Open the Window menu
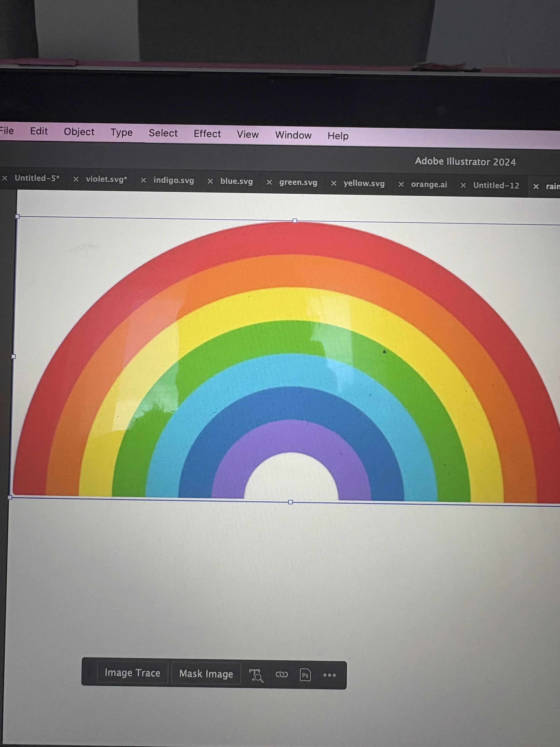This screenshot has height=747, width=560. pos(293,135)
